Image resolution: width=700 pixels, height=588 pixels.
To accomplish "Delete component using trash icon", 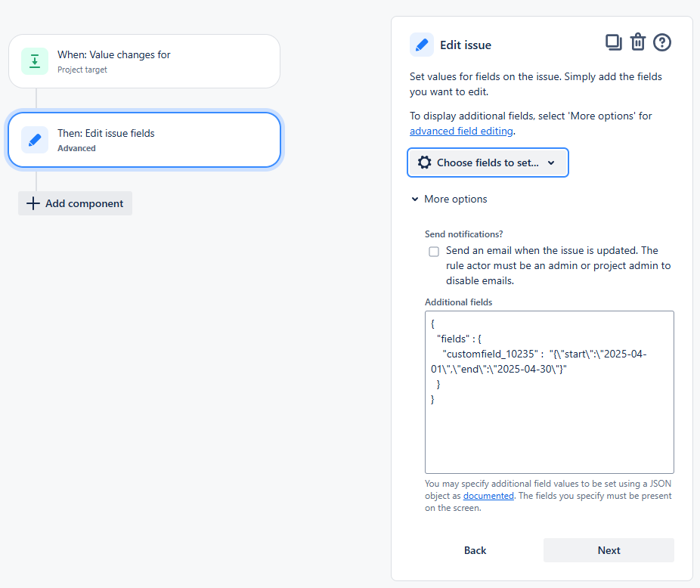I will [x=637, y=42].
